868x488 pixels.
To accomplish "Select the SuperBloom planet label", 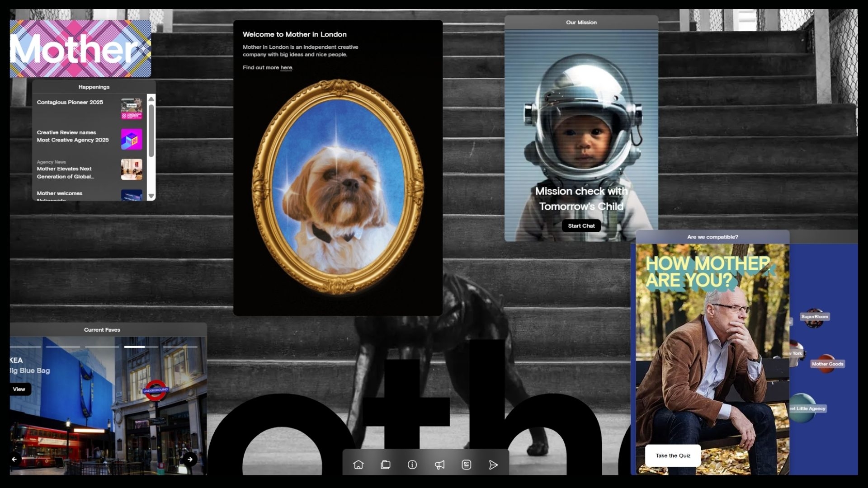I will point(815,317).
